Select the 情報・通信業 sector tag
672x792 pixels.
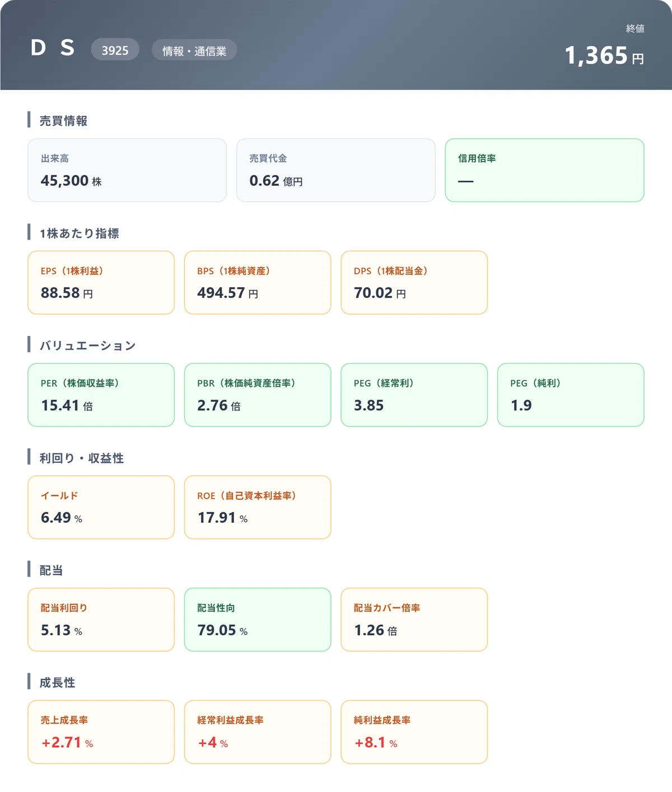tap(194, 50)
